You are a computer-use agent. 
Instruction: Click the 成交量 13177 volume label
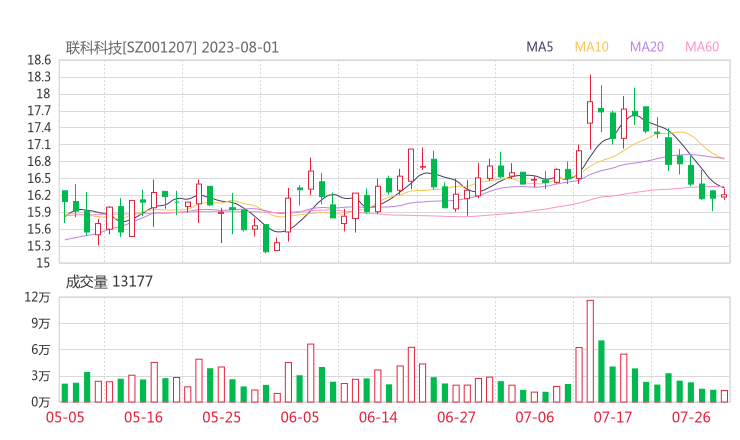(x=109, y=282)
